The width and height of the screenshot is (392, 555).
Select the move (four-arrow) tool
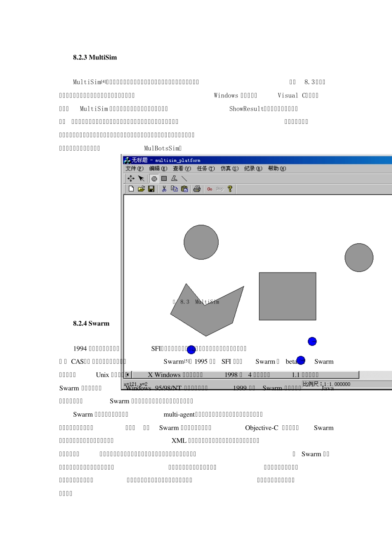tap(131, 178)
